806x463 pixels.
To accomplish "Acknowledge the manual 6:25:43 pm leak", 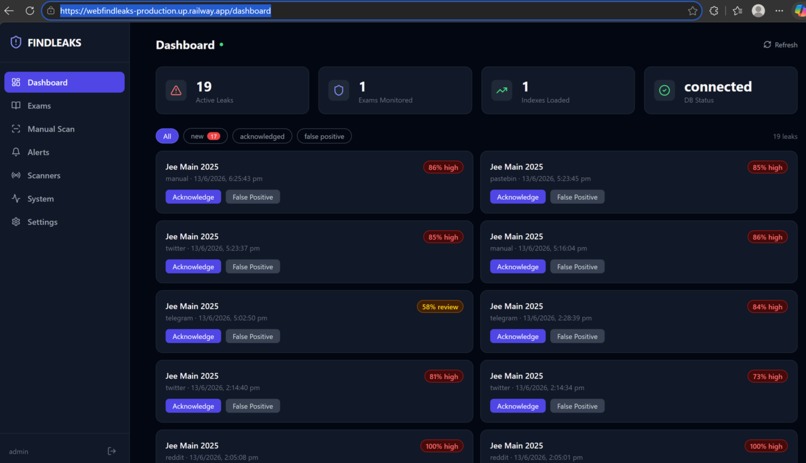I will (193, 197).
